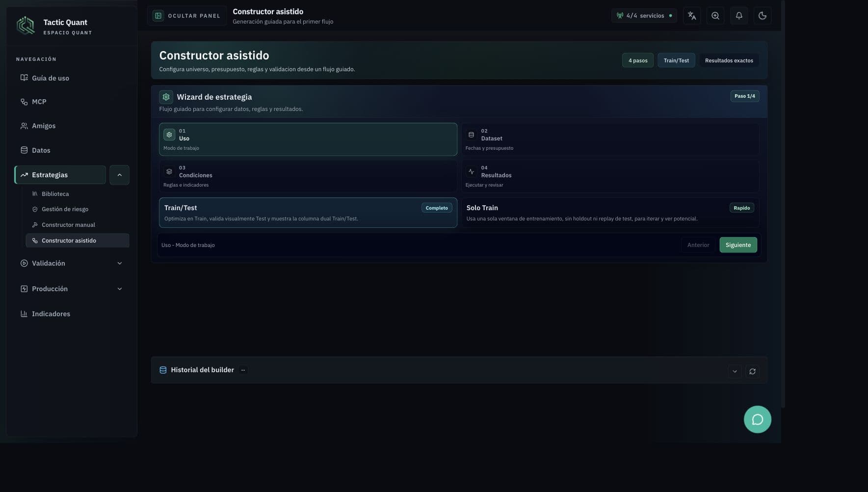
Task: Click the Rapido tag
Action: click(741, 208)
